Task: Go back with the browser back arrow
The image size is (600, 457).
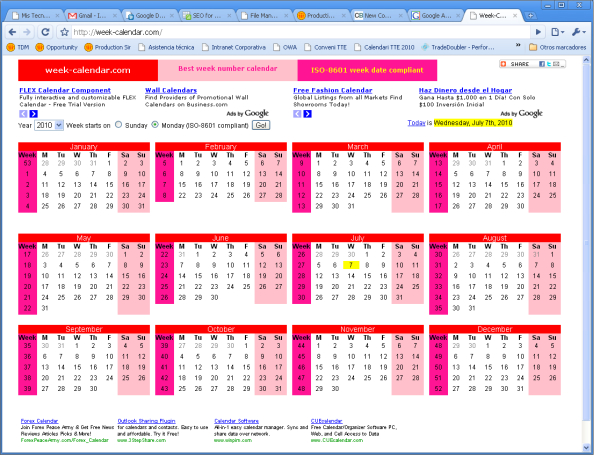Action: (x=12, y=32)
